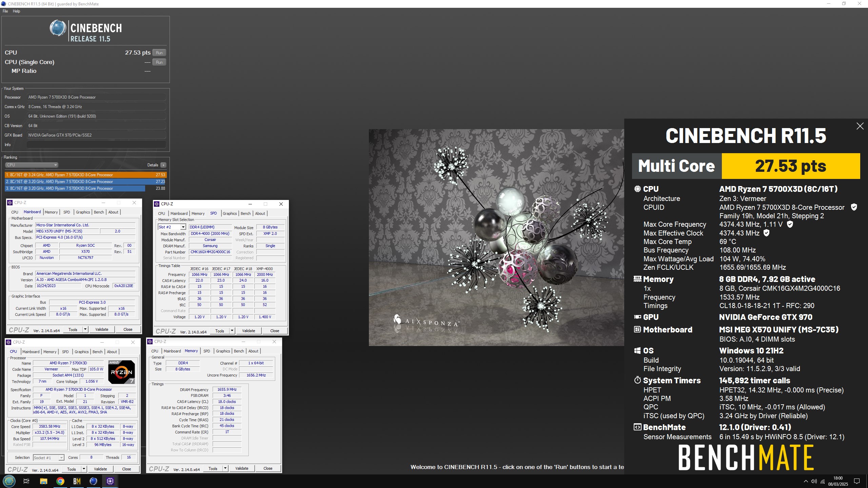This screenshot has height=488, width=868.
Task: Select ranking entry with 23.88 score
Action: click(x=85, y=188)
